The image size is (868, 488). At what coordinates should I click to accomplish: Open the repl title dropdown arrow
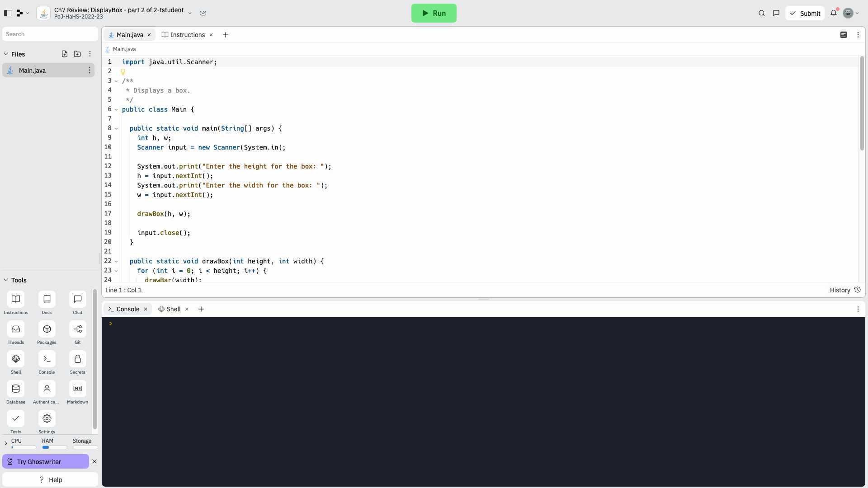coord(190,13)
